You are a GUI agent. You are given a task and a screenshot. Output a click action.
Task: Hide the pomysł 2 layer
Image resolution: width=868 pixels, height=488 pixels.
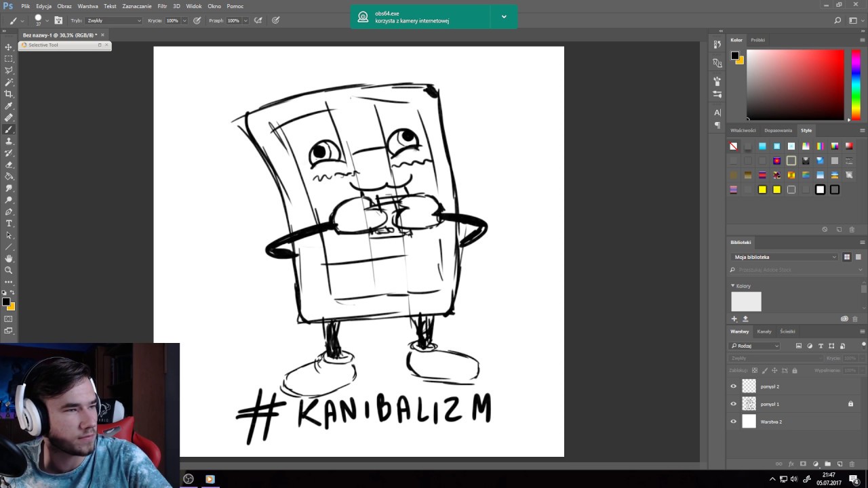point(733,386)
